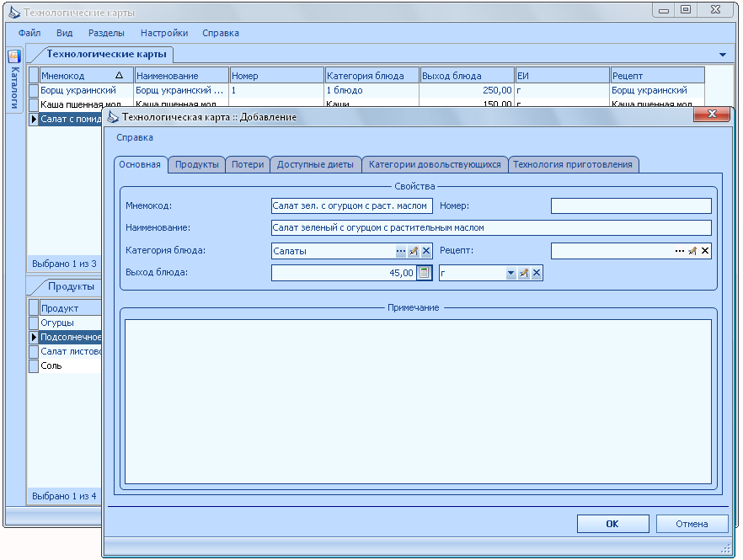743x560 pixels.
Task: Select row checkbox for Каша пшенная
Action: 34,104
